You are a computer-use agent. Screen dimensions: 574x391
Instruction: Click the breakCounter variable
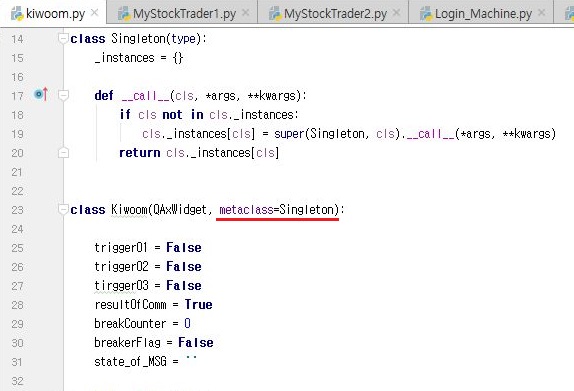point(130,324)
